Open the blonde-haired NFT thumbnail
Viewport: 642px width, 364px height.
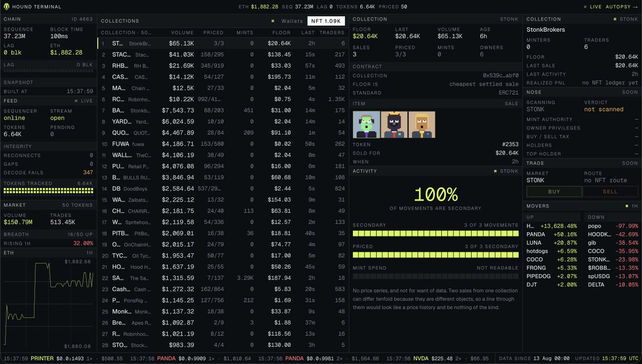pyautogui.click(x=422, y=125)
